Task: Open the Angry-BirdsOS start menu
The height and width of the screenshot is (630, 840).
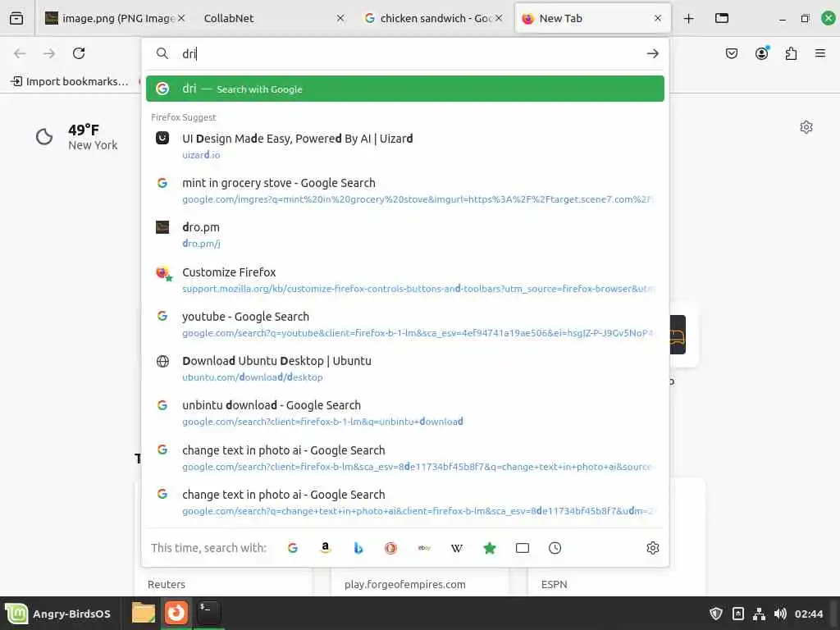Action: click(58, 614)
